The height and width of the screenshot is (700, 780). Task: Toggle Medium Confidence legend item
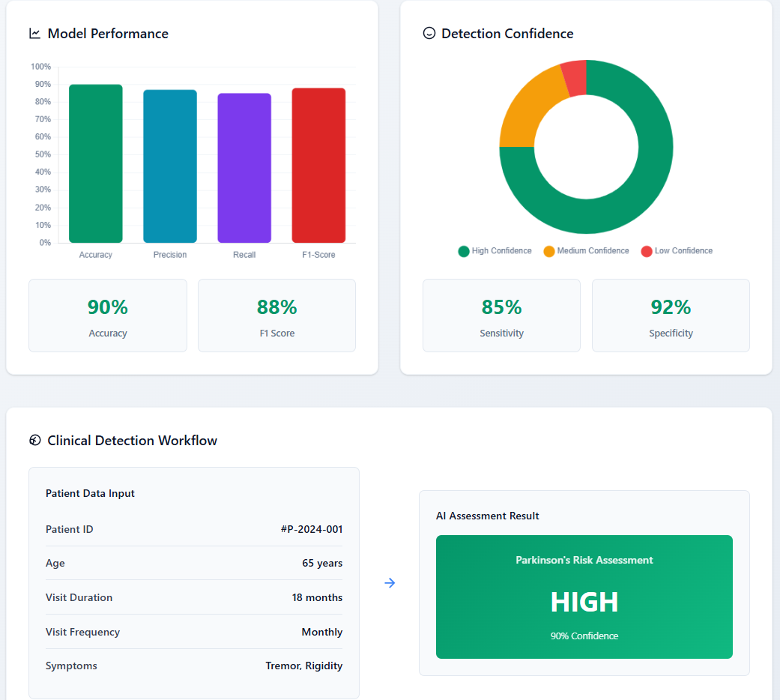point(586,251)
